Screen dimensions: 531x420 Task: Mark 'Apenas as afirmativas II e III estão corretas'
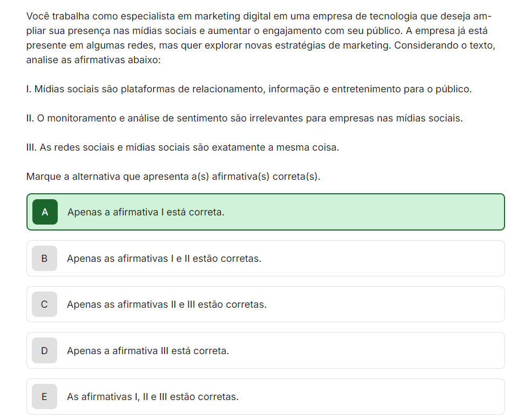coord(167,304)
